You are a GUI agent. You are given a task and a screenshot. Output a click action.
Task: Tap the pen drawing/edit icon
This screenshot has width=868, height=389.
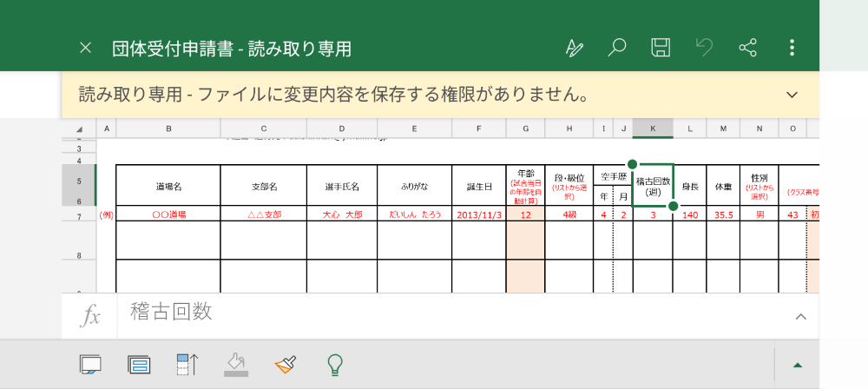[x=574, y=48]
